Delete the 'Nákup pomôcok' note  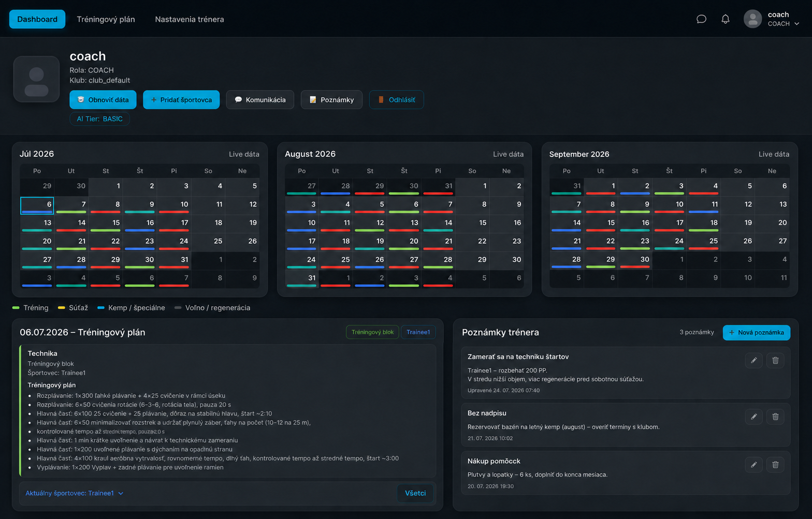(x=775, y=465)
